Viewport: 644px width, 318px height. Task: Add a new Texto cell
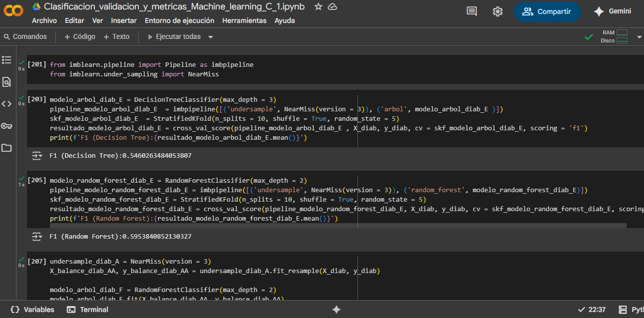tap(116, 36)
